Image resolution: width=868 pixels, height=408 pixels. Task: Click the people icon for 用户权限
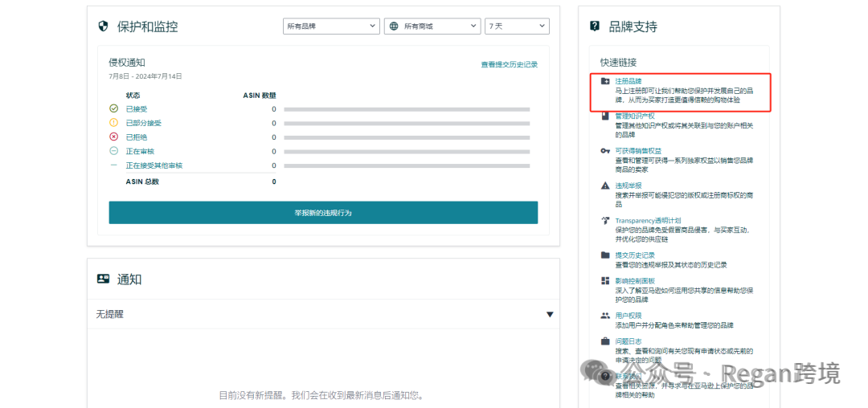605,316
